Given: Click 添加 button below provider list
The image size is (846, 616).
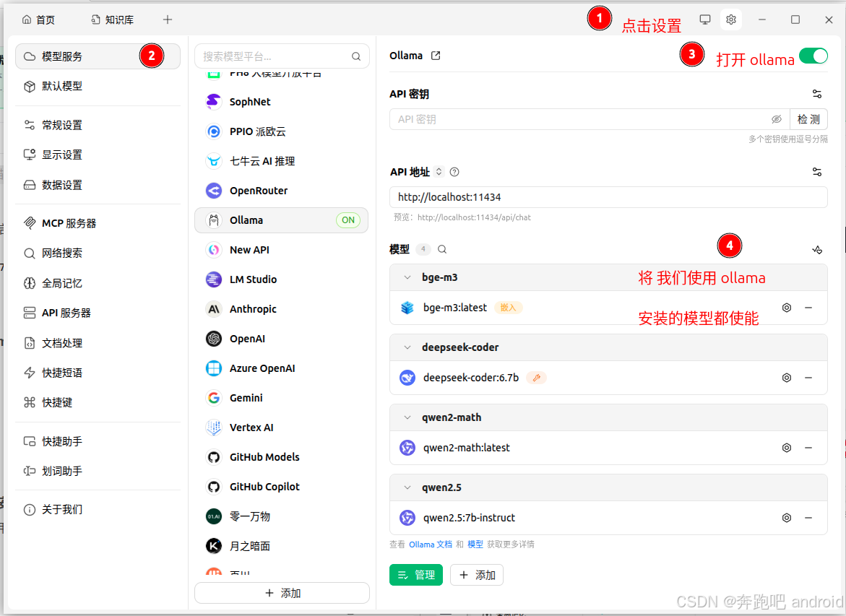Looking at the screenshot, I should (x=282, y=593).
